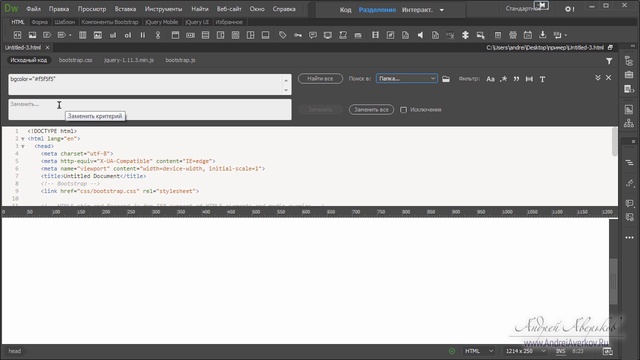The height and width of the screenshot is (360, 640).
Task: Collapse the head tag on line 3
Action: click(22, 146)
